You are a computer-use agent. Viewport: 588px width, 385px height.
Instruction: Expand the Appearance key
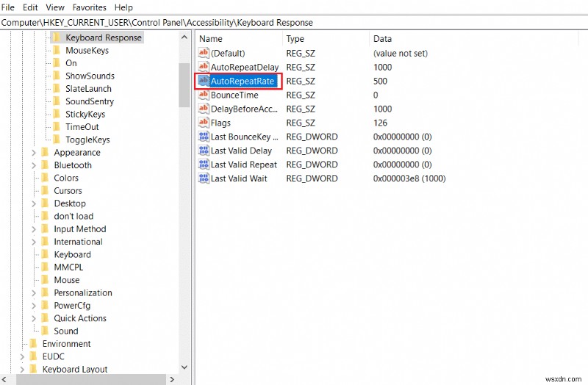click(x=33, y=153)
